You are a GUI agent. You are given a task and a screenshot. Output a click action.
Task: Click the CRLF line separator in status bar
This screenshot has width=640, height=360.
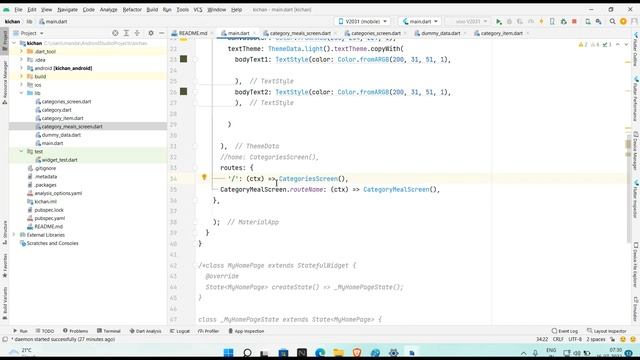point(558,339)
